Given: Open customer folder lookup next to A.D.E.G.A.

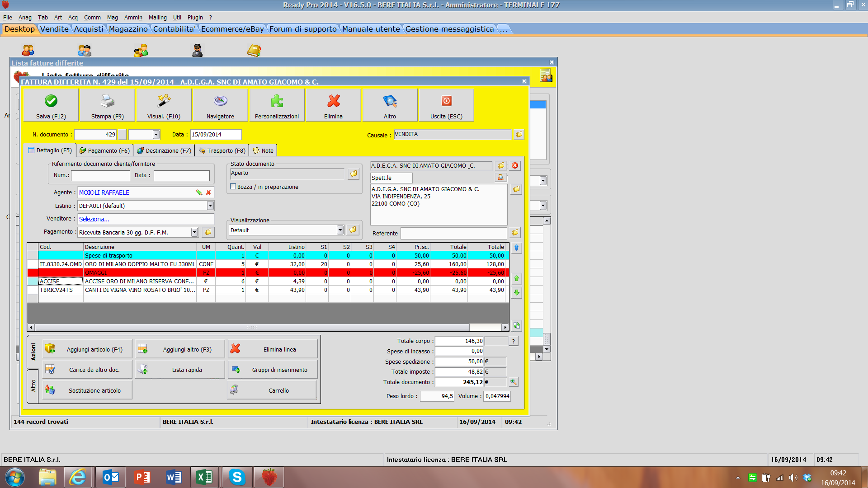Looking at the screenshot, I should [x=501, y=165].
